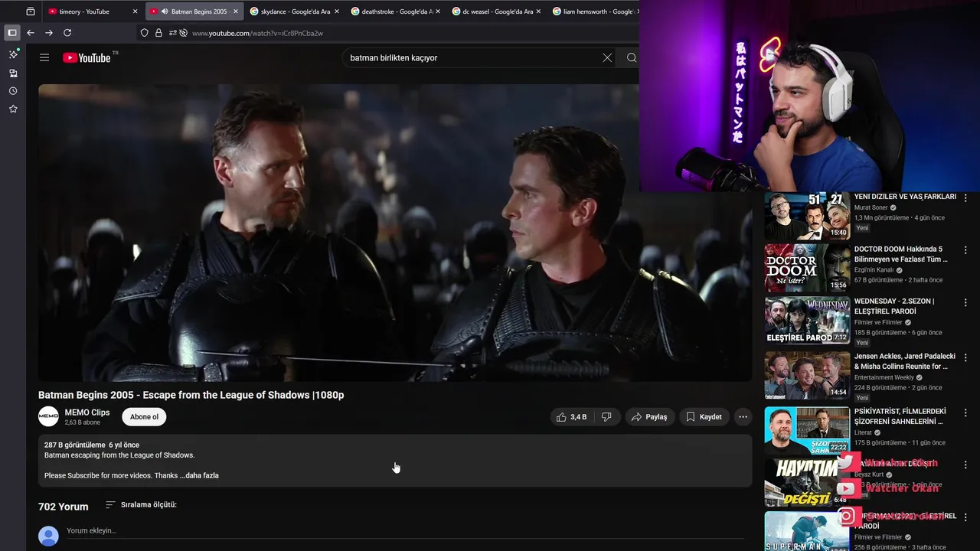Viewport: 980px width, 551px height.
Task: Close the skydance tab
Action: pyautogui.click(x=336, y=11)
